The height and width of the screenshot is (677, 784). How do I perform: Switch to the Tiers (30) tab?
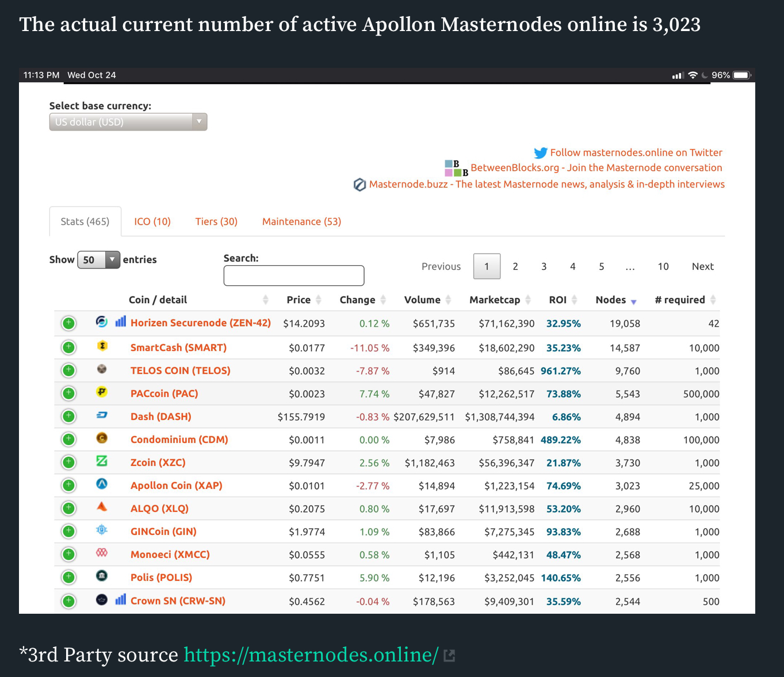click(216, 221)
